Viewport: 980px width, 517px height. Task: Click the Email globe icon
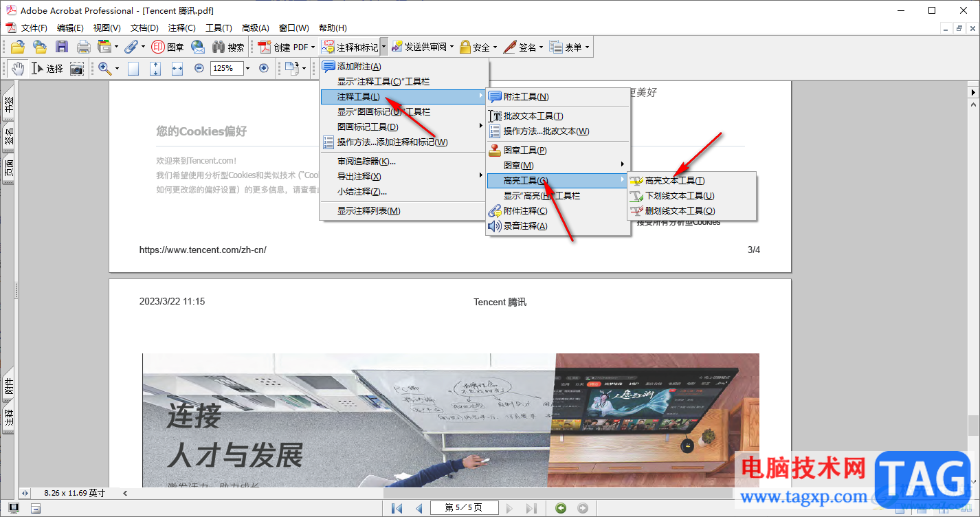click(198, 47)
